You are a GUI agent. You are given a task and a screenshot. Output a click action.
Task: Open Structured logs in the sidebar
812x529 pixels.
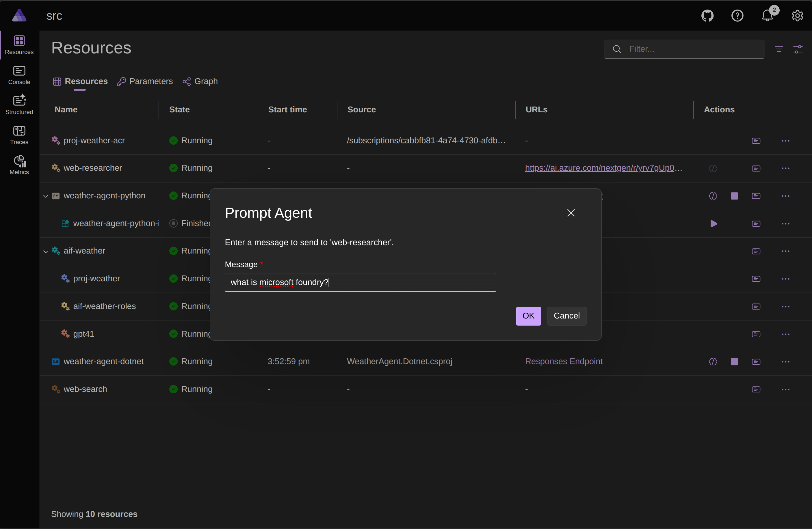pyautogui.click(x=19, y=105)
